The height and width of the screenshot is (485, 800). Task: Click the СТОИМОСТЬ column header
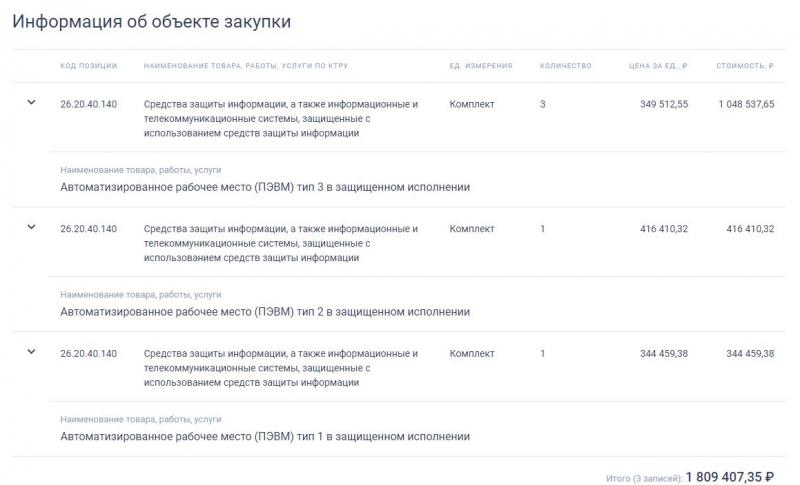[x=745, y=66]
